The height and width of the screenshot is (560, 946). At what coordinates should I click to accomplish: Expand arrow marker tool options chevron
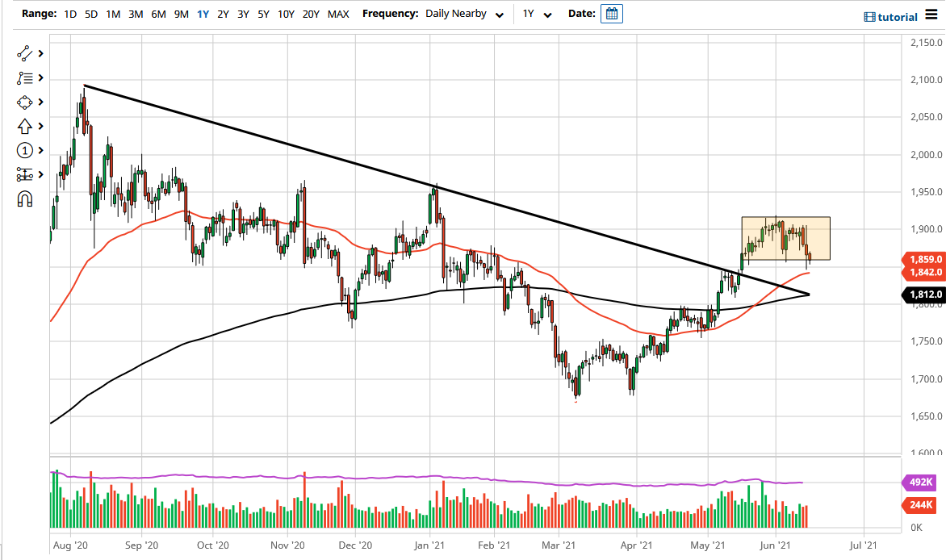(x=41, y=126)
